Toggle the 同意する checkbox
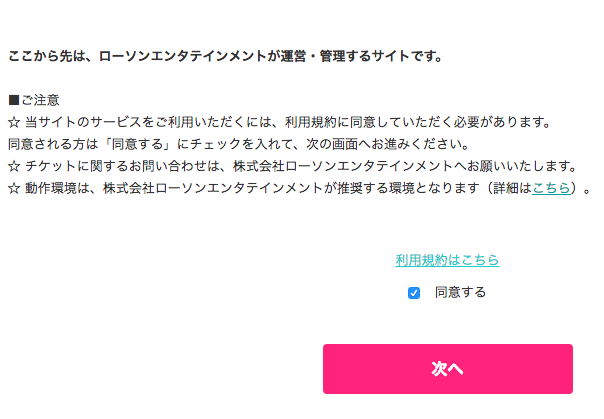This screenshot has width=604, height=419. [x=414, y=293]
